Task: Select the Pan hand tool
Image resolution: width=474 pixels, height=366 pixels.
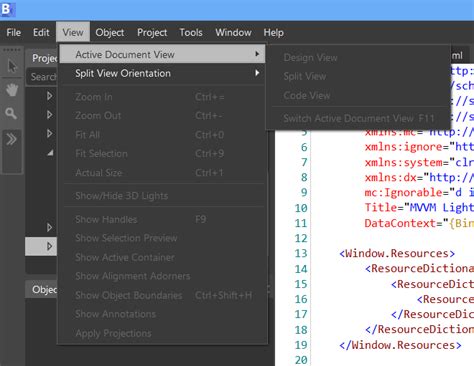Action: point(12,90)
